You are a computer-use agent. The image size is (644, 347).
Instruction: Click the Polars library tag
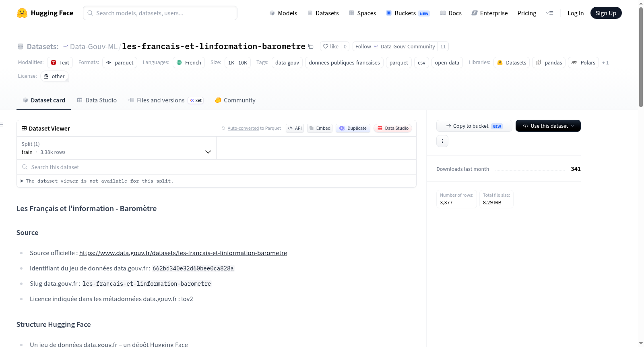point(583,62)
